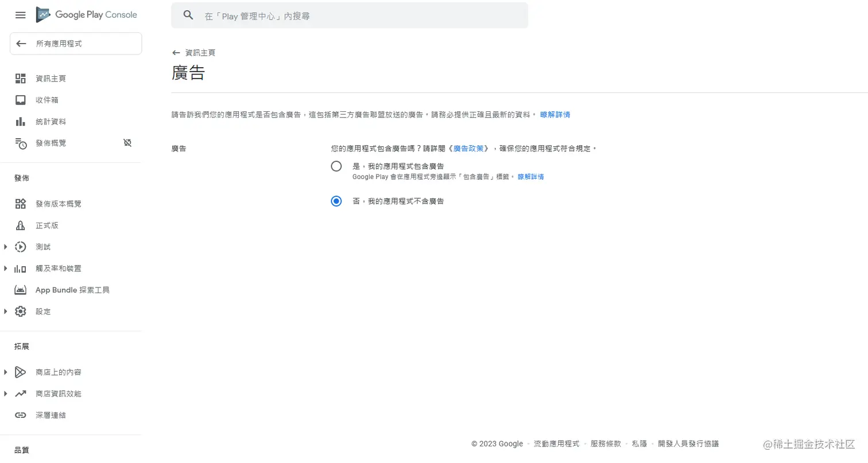Screen dimensions: 868x463
Task: Open App Bundle 探索工具 from sidebar icon
Action: 21,290
